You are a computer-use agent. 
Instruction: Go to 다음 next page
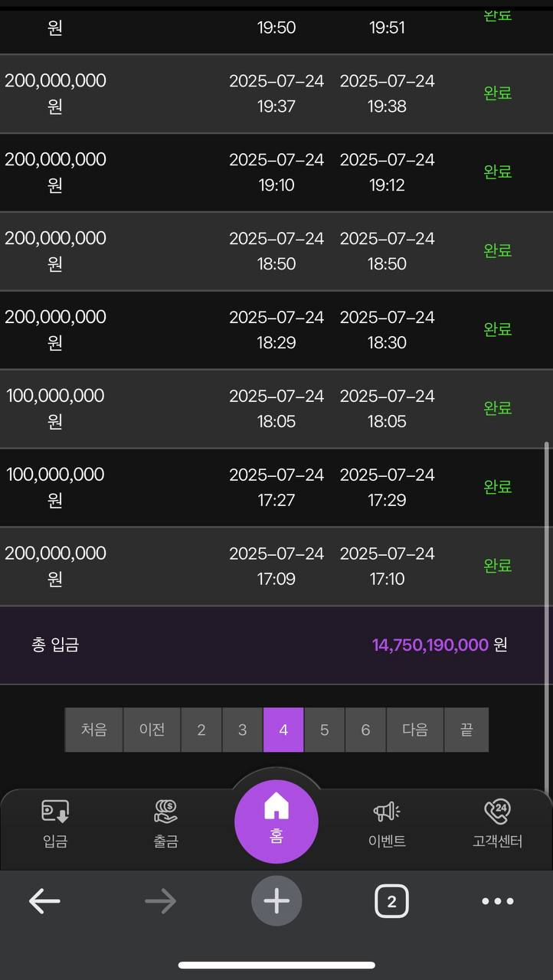pos(415,730)
